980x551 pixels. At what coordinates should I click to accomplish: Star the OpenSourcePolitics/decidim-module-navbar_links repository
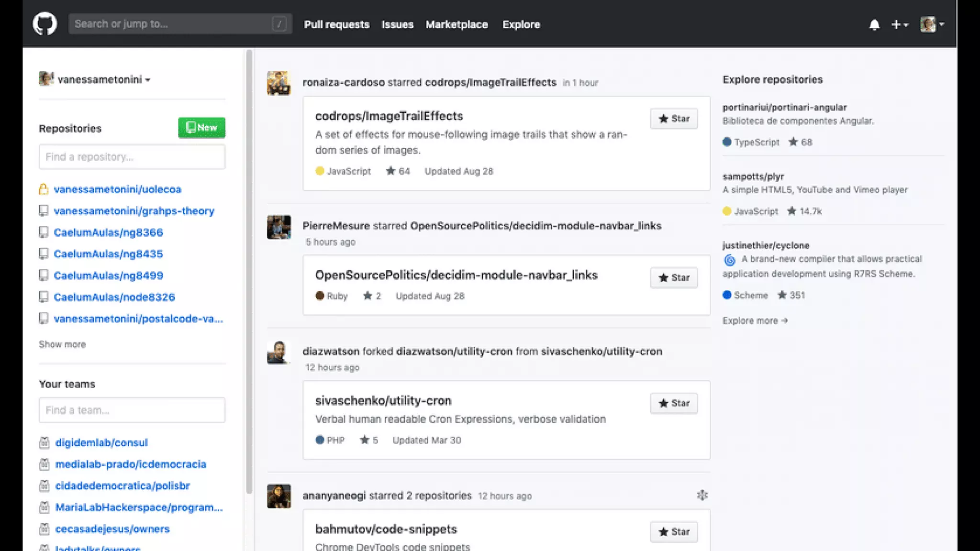tap(674, 277)
